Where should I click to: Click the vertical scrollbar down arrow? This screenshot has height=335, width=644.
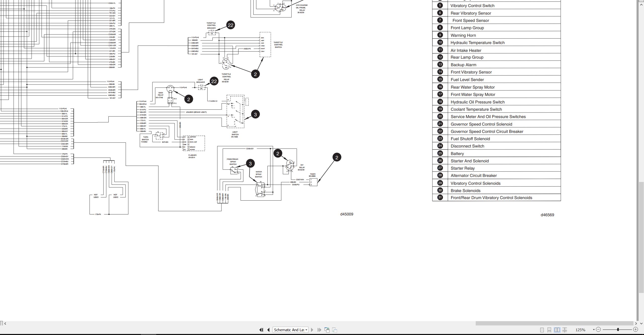pyautogui.click(x=641, y=323)
